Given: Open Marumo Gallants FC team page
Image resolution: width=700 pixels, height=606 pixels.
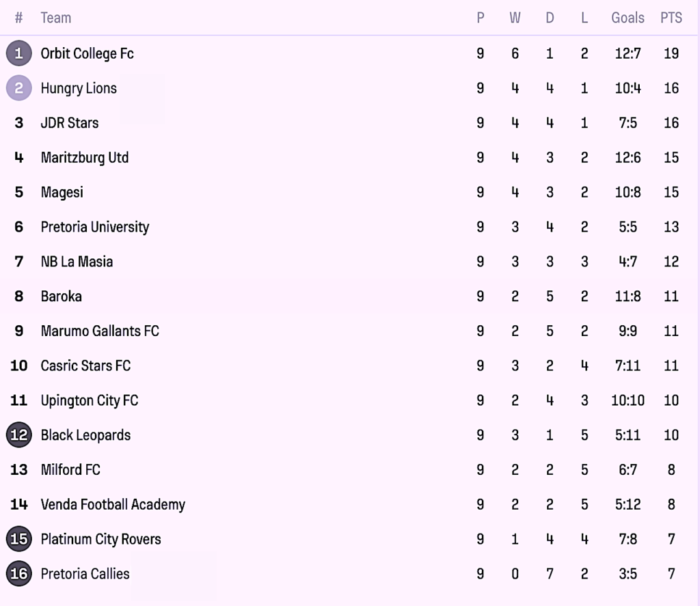Looking at the screenshot, I should coord(100,331).
